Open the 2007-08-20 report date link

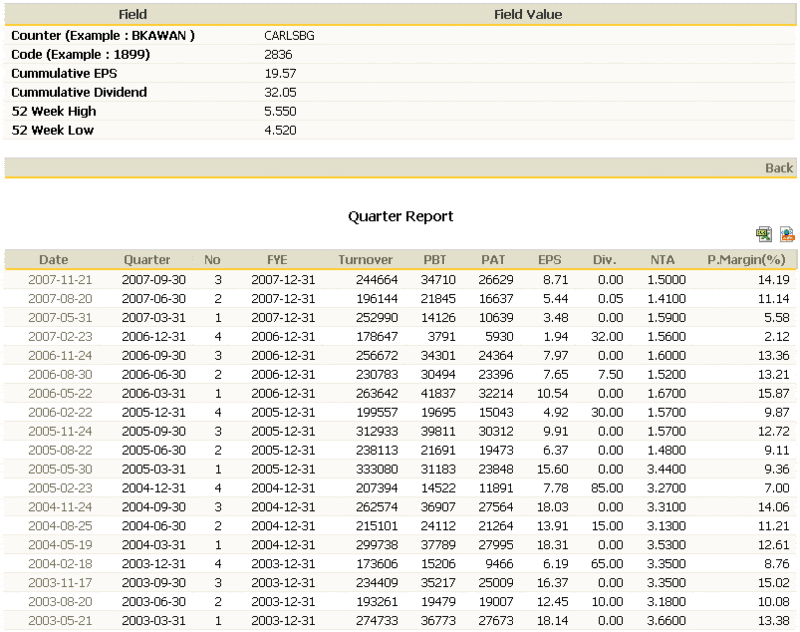tap(60, 298)
